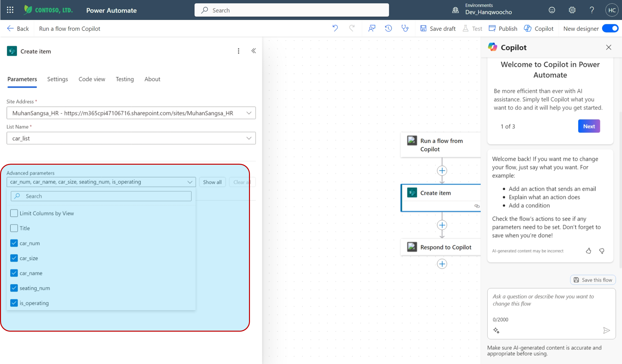The width and height of the screenshot is (622, 364).
Task: Click Next in Copilot welcome card
Action: [589, 126]
